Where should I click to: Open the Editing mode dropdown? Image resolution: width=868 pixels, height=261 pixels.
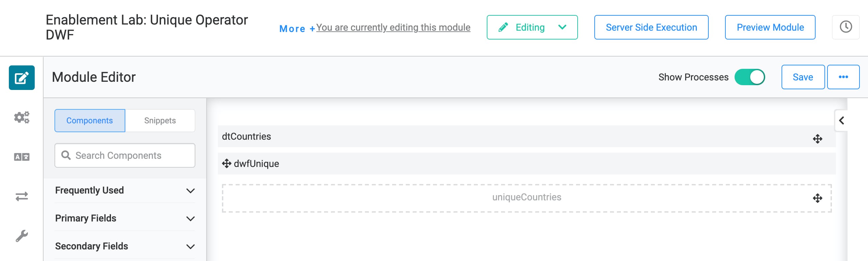pyautogui.click(x=532, y=27)
